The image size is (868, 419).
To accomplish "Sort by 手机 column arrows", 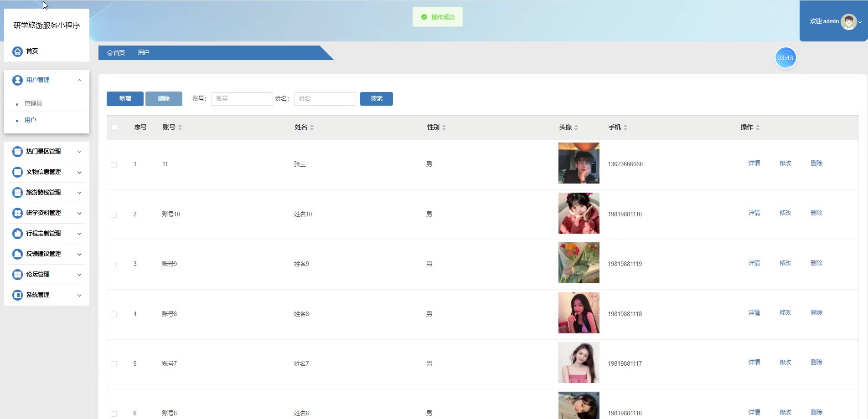I will click(625, 128).
